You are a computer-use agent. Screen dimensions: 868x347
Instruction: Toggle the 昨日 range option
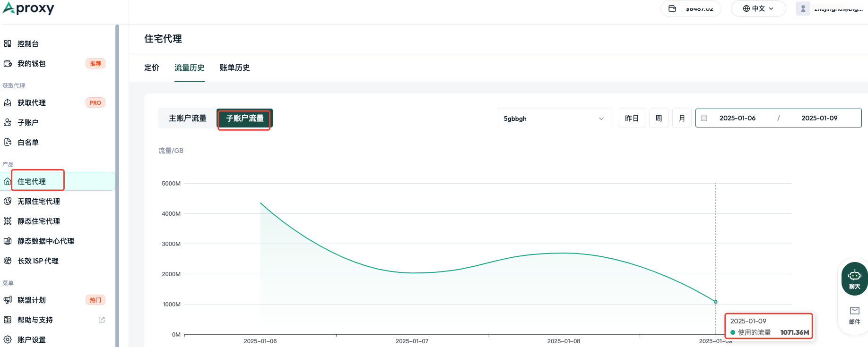click(632, 118)
